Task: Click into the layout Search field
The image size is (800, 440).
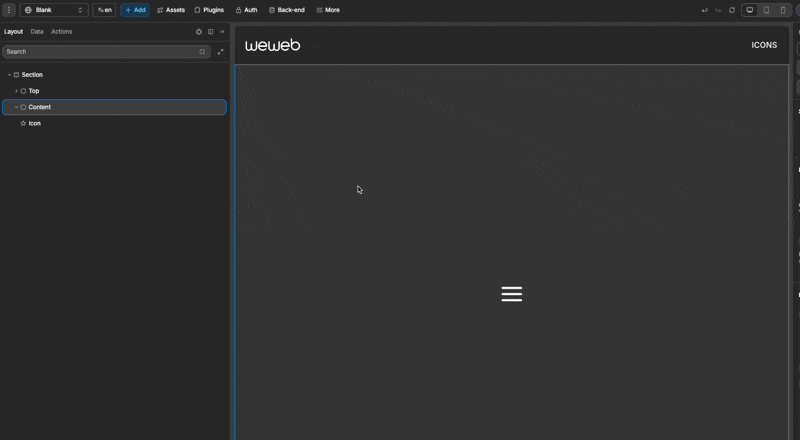Action: (x=106, y=52)
